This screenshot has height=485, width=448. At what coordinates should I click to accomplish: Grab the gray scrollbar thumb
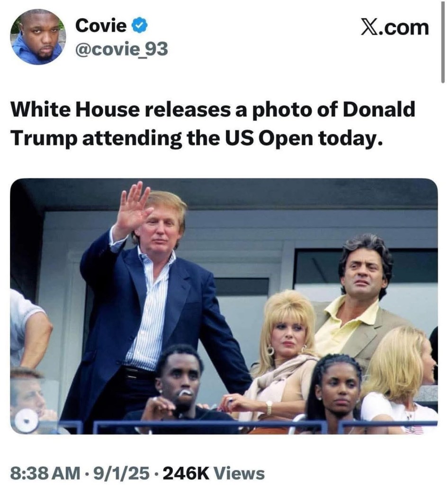(x=443, y=42)
